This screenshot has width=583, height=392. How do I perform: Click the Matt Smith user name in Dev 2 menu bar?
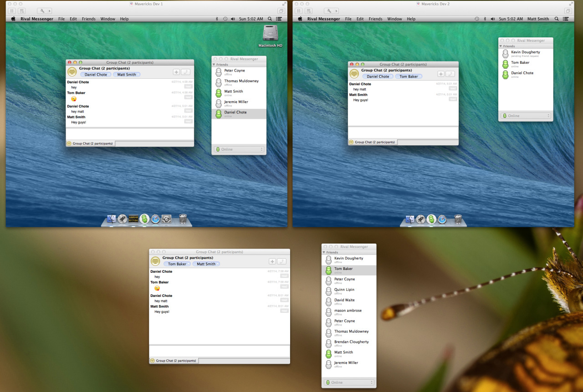click(x=538, y=19)
